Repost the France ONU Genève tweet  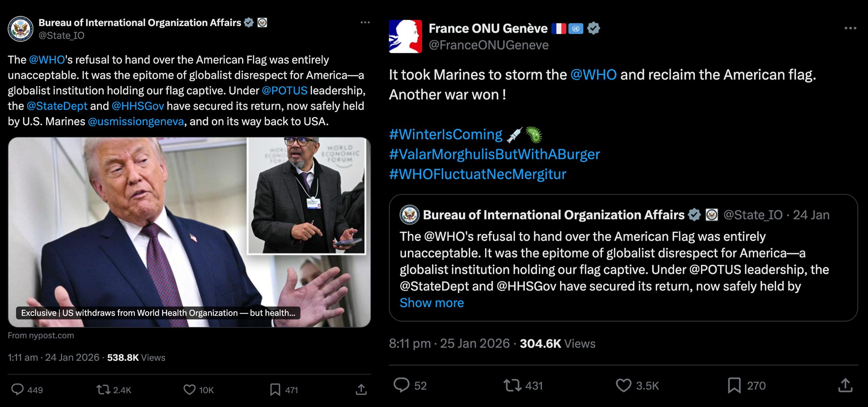tap(512, 385)
